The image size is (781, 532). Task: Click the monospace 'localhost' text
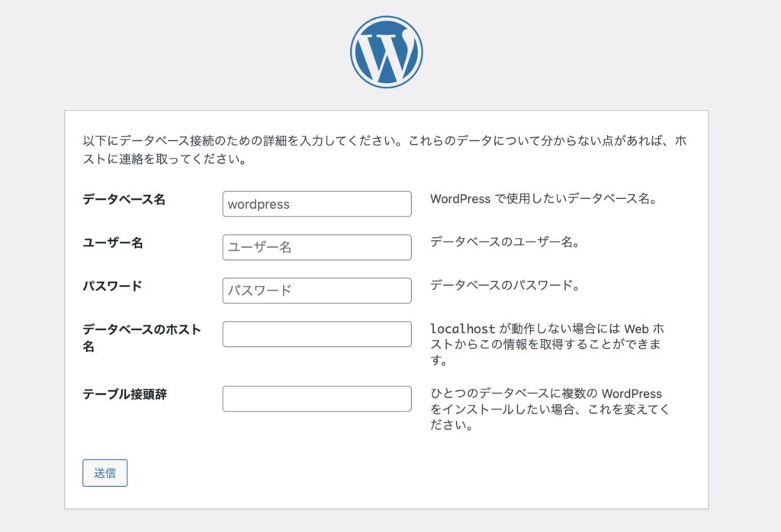point(463,329)
